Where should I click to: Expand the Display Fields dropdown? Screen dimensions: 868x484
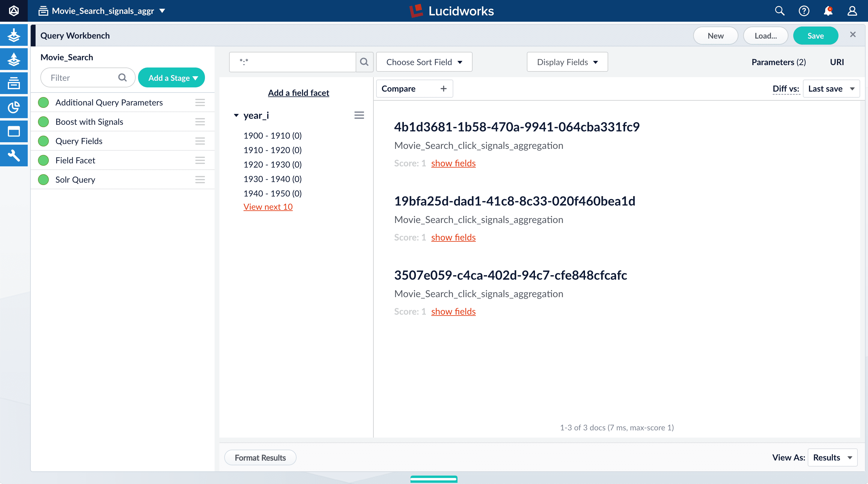[x=567, y=62]
